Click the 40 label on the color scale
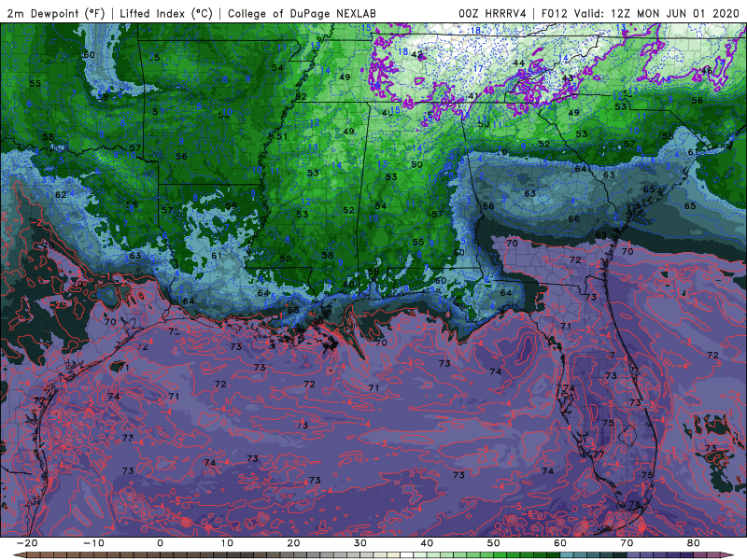This screenshot has width=747, height=560. 427,543
